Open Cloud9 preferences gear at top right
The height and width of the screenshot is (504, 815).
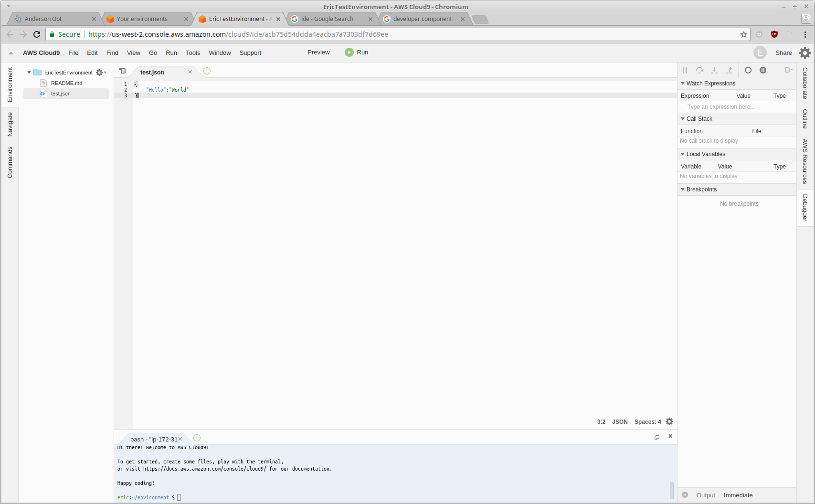[805, 53]
